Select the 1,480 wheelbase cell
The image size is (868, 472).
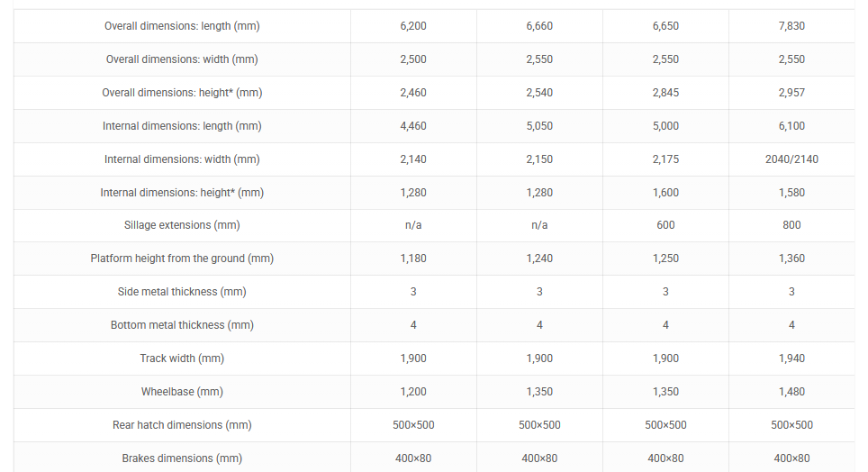click(x=791, y=392)
